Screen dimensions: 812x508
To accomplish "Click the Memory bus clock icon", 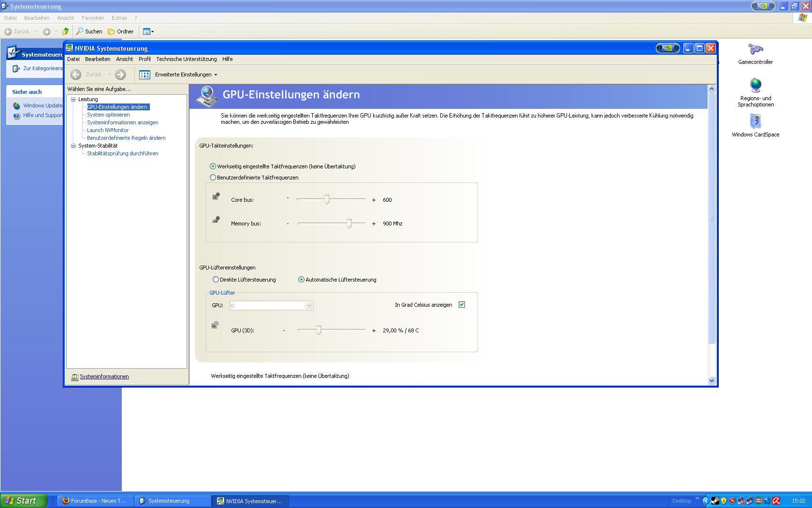I will point(216,220).
